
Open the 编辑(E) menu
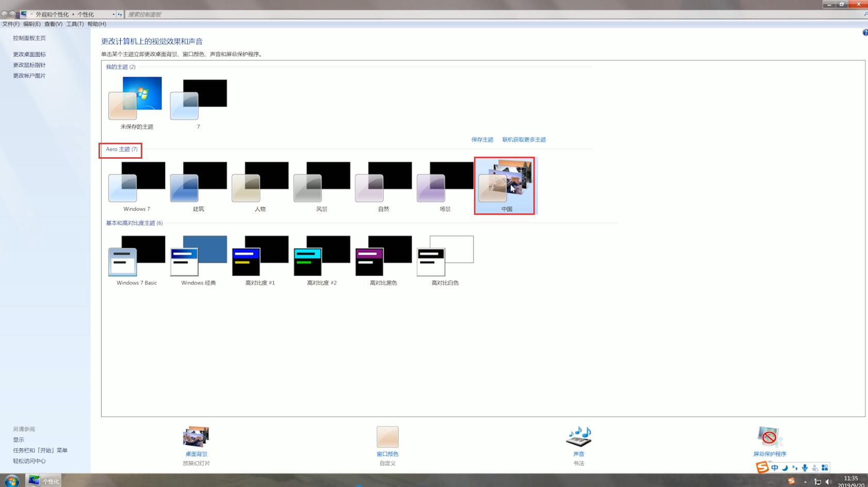click(x=31, y=24)
